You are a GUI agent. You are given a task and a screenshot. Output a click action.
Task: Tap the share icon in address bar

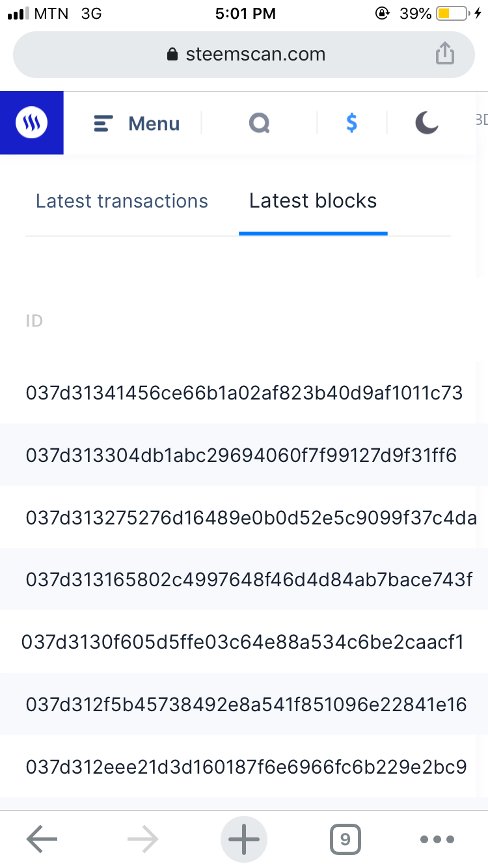click(444, 54)
